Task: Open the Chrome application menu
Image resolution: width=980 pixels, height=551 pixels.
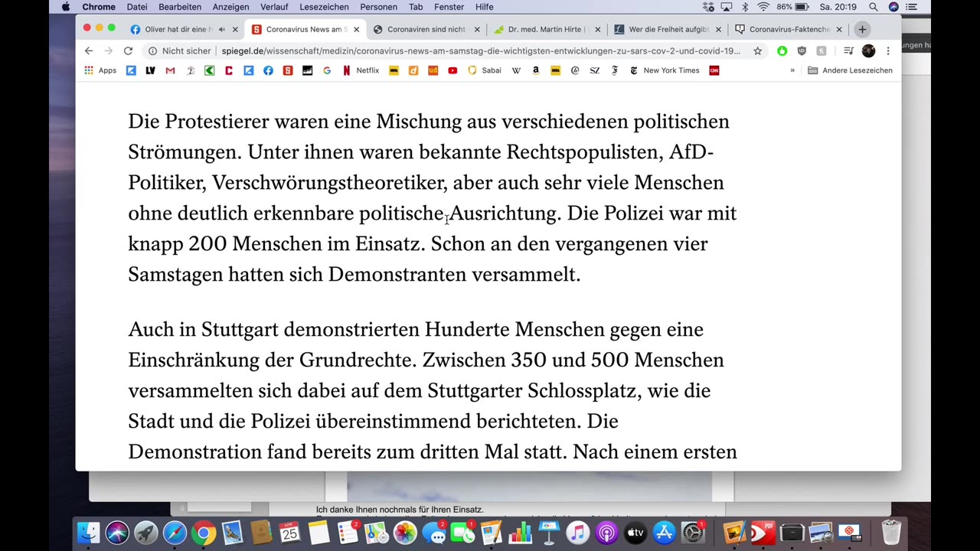Action: tap(99, 7)
